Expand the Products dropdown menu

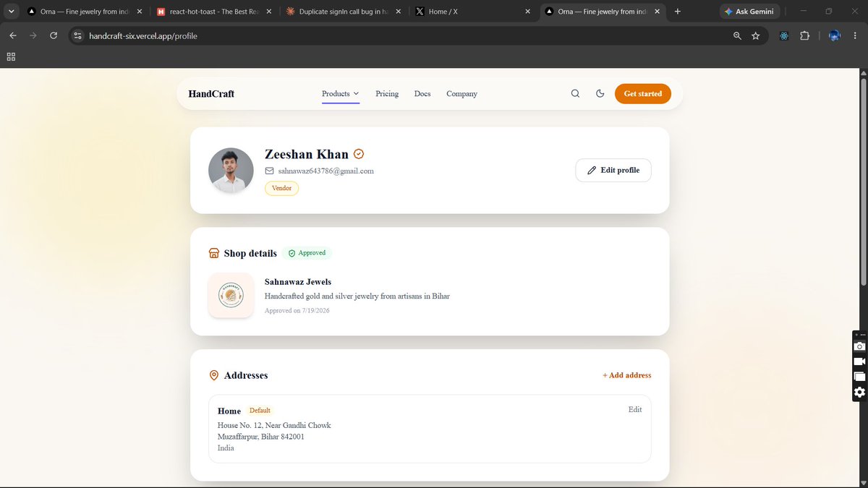[x=341, y=93]
